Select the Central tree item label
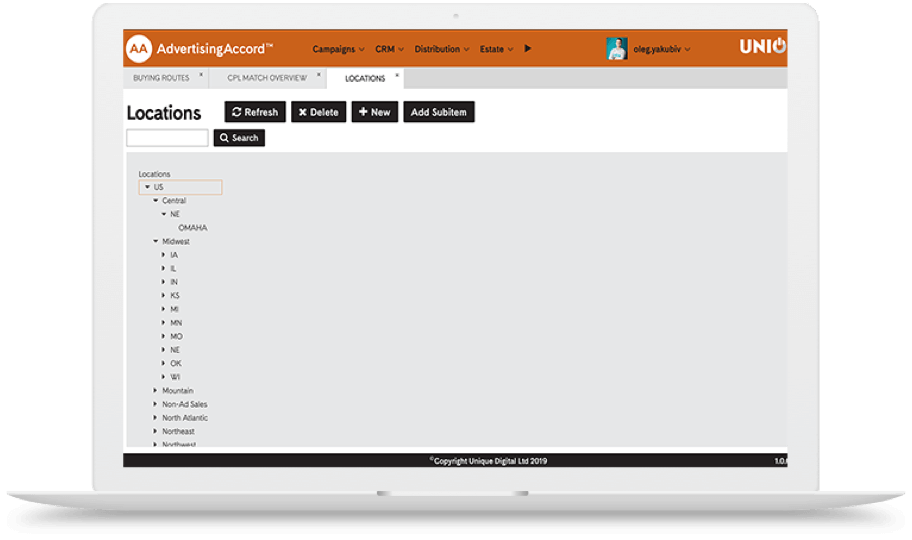Image resolution: width=912 pixels, height=540 pixels. click(174, 200)
